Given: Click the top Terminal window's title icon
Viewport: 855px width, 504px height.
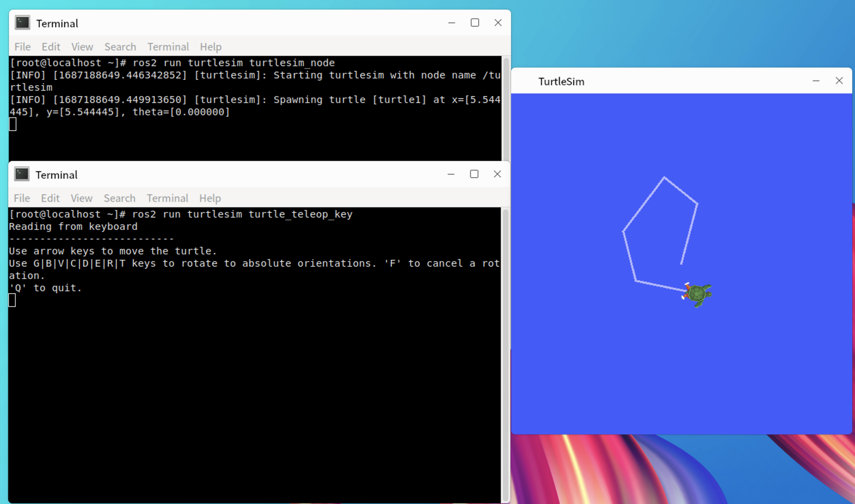Looking at the screenshot, I should [x=23, y=23].
